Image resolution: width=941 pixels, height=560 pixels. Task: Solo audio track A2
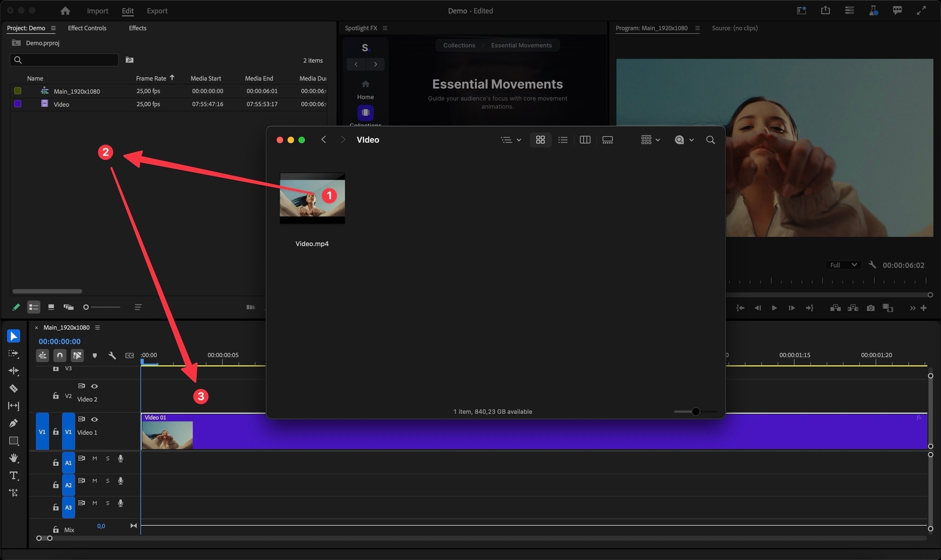[x=108, y=481]
